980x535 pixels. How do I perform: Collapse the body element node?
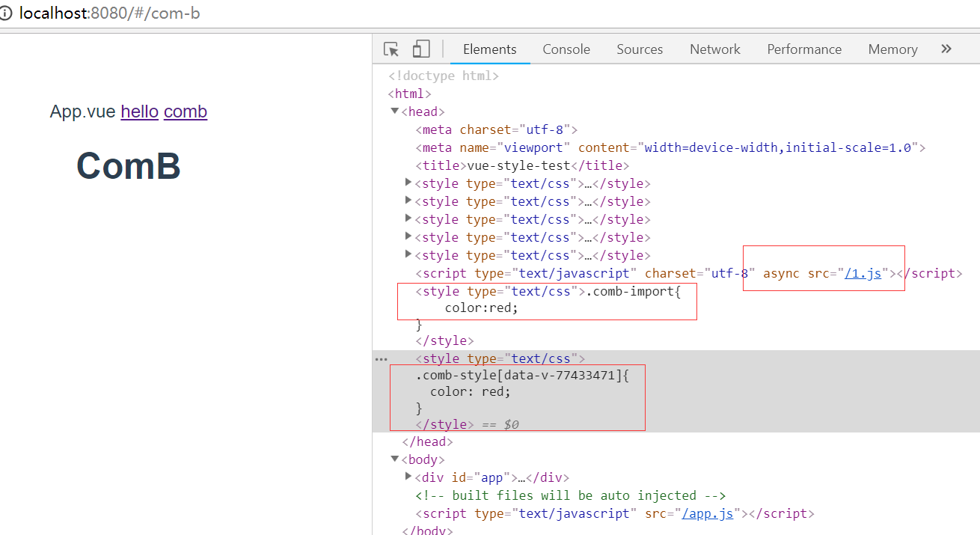tap(394, 459)
